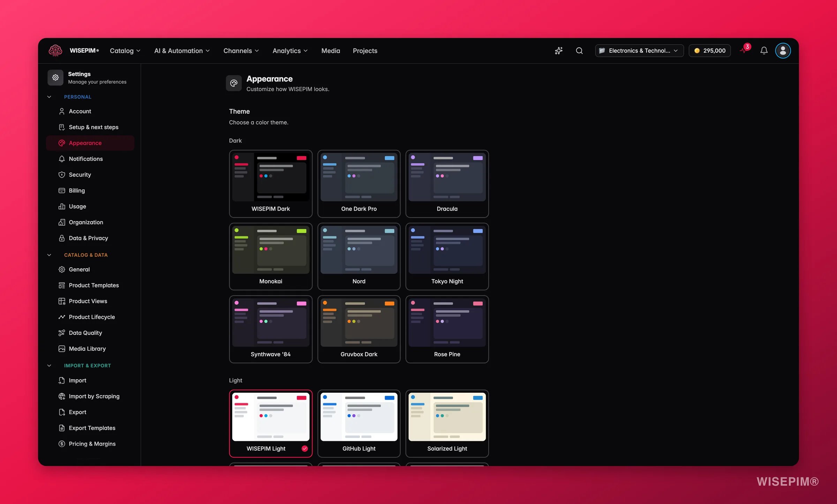Click the Appearance palette icon in sidebar

pyautogui.click(x=62, y=143)
